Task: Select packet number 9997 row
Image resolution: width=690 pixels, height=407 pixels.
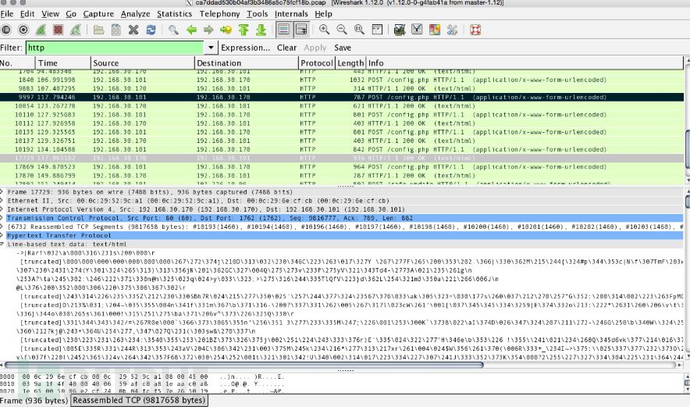Action: (342, 97)
